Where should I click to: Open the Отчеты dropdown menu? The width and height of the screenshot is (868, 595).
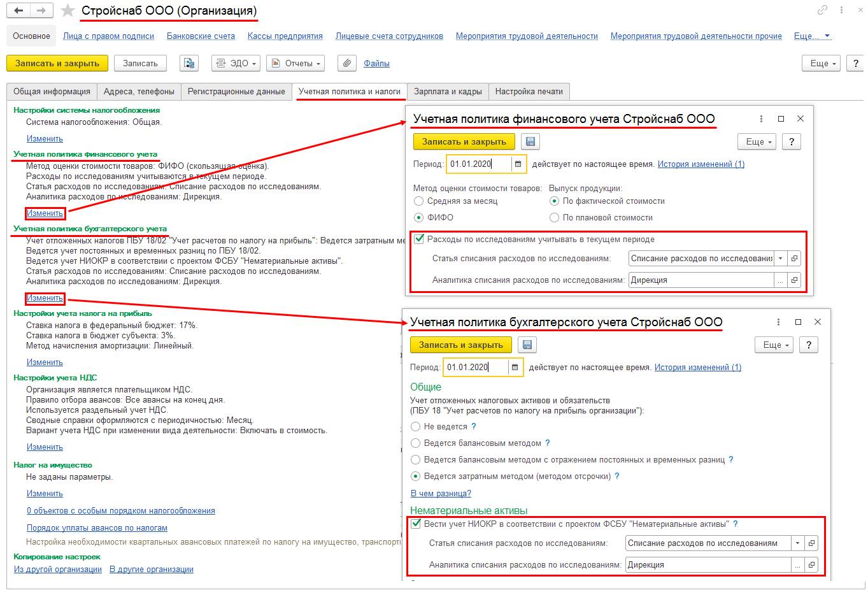[x=295, y=63]
